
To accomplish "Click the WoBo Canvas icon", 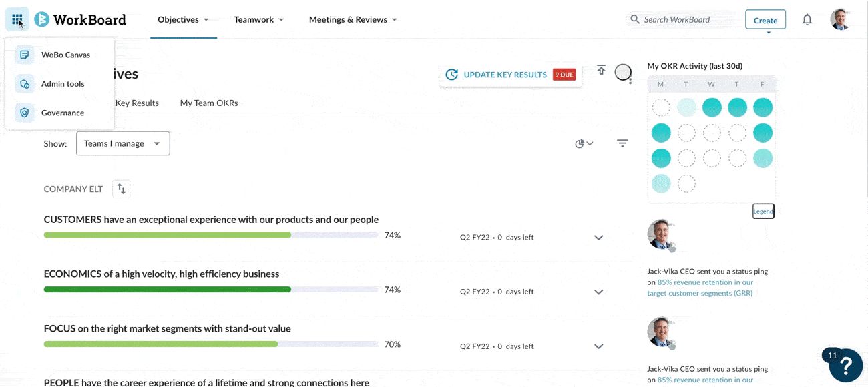I will point(25,55).
